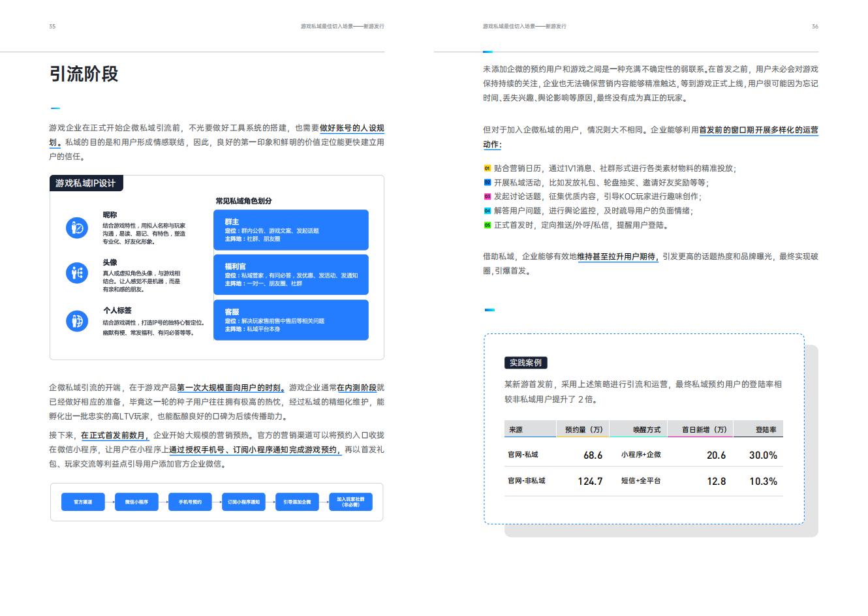Click the 官方渠道 flow box
This screenshot has height=616, width=868.
[x=83, y=502]
